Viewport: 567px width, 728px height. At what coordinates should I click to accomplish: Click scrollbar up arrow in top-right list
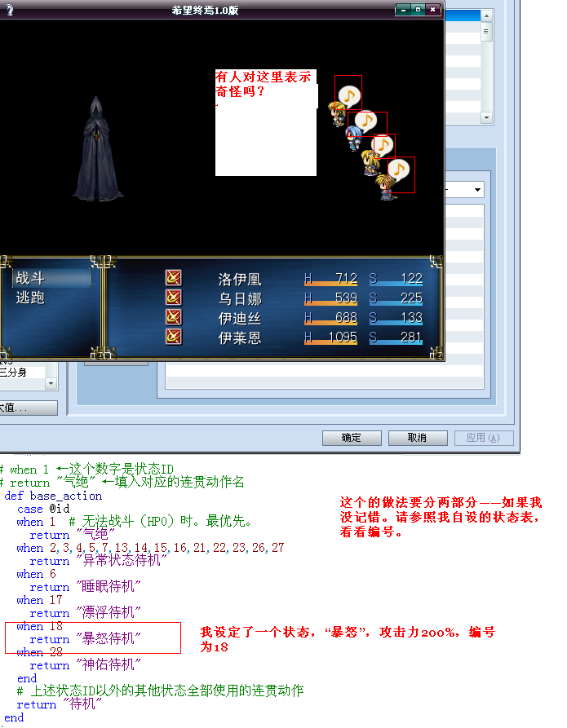(x=486, y=15)
